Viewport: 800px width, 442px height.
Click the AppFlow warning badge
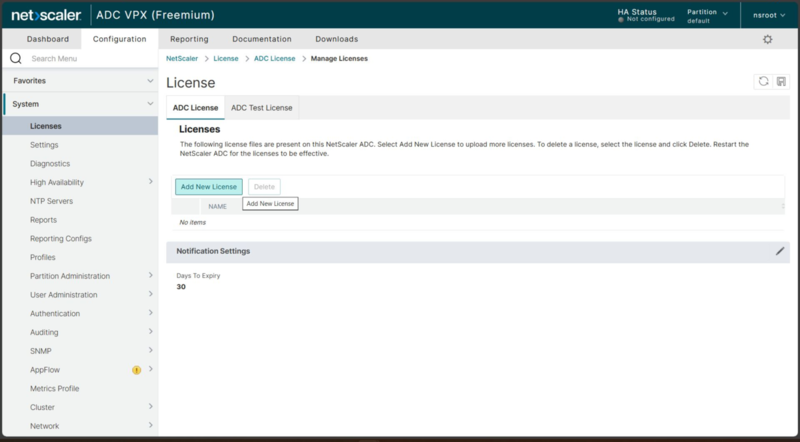tap(136, 370)
